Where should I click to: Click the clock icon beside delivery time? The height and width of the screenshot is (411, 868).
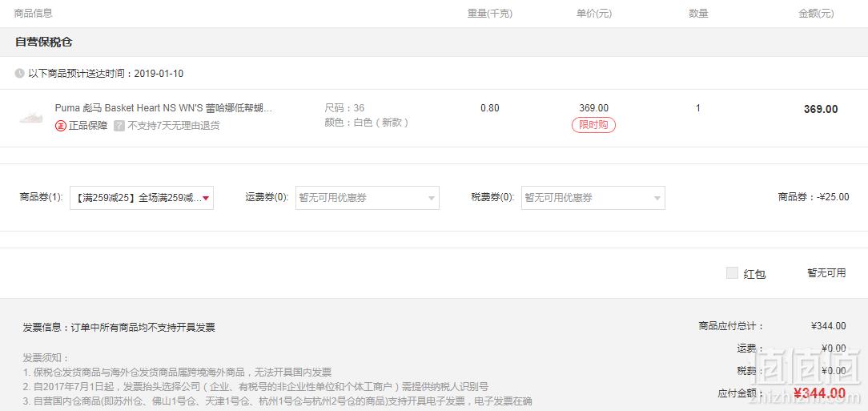click(x=19, y=74)
